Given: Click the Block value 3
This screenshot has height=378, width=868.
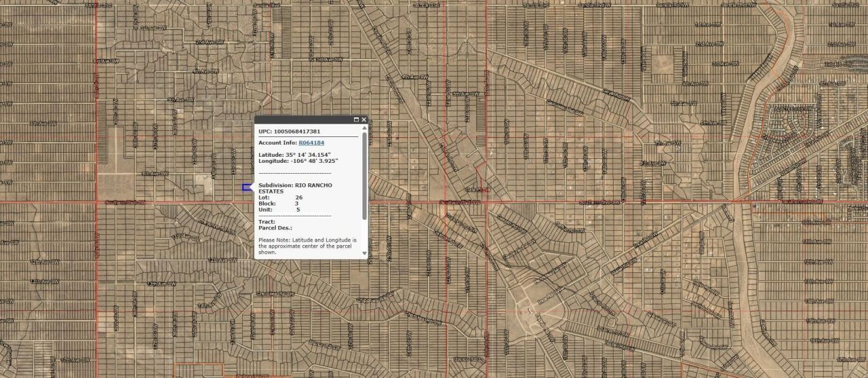Looking at the screenshot, I should (296, 204).
